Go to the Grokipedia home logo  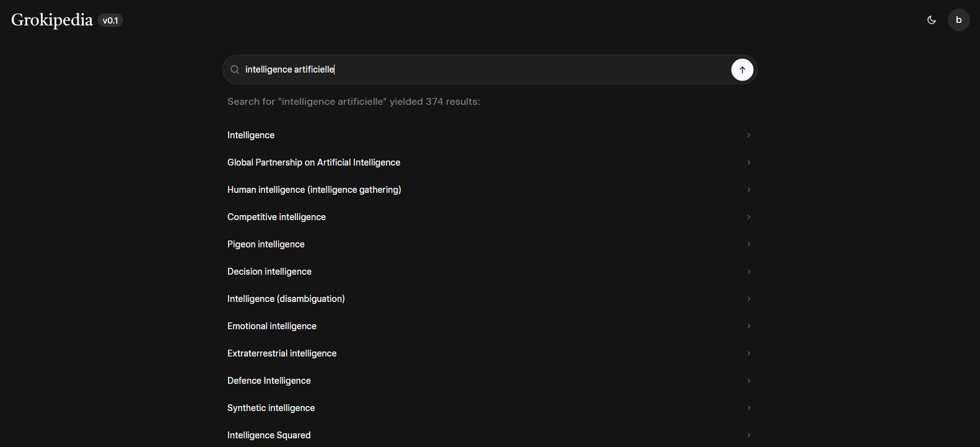click(x=52, y=20)
